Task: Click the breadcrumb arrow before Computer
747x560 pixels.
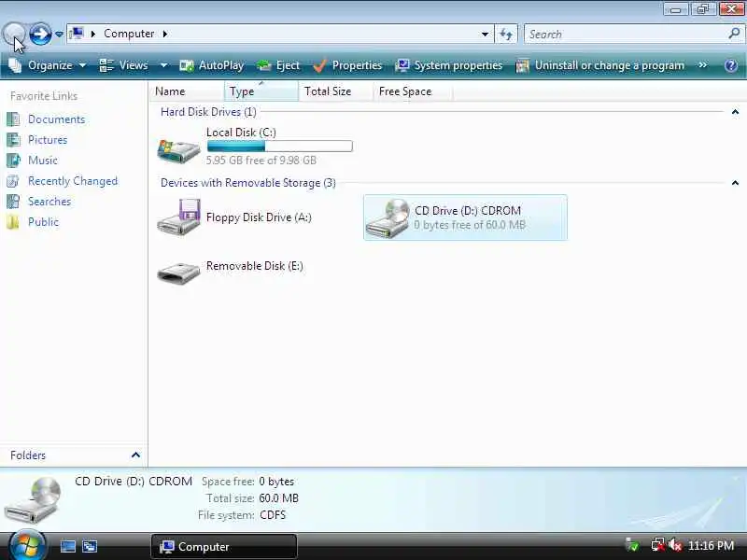Action: click(x=93, y=34)
